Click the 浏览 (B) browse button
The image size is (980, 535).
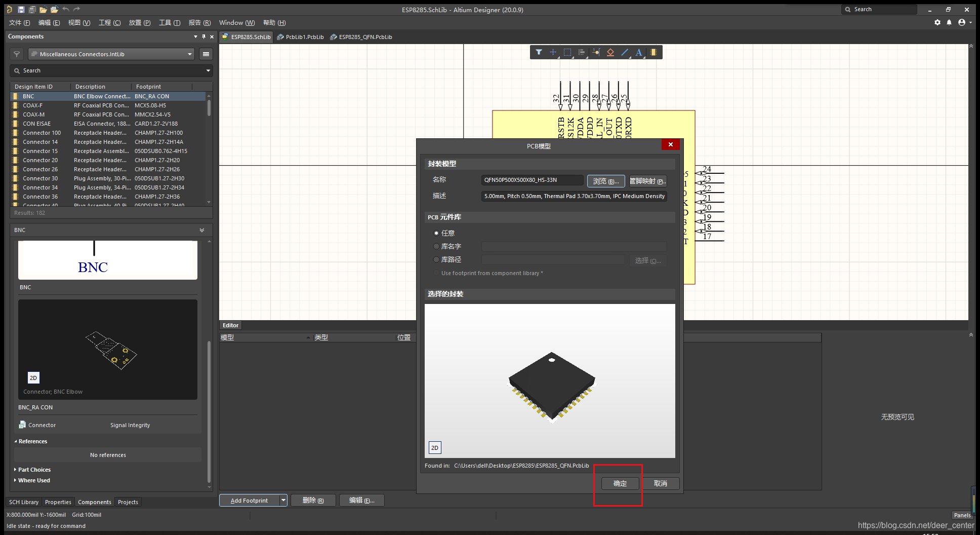point(605,181)
